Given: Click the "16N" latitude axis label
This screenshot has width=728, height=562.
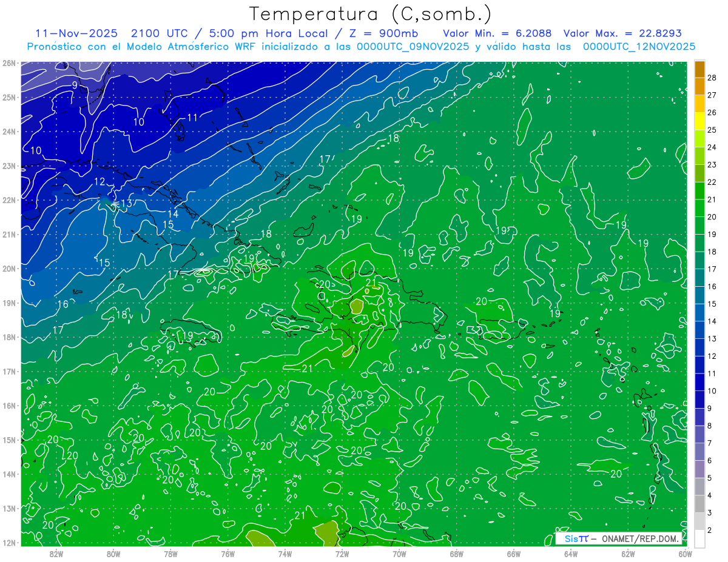Looking at the screenshot, I should coord(8,406).
